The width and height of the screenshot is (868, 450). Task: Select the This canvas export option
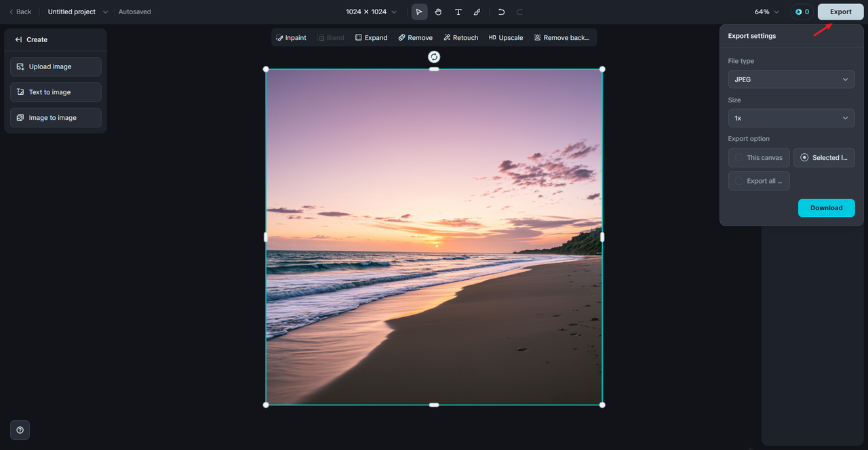pos(758,157)
